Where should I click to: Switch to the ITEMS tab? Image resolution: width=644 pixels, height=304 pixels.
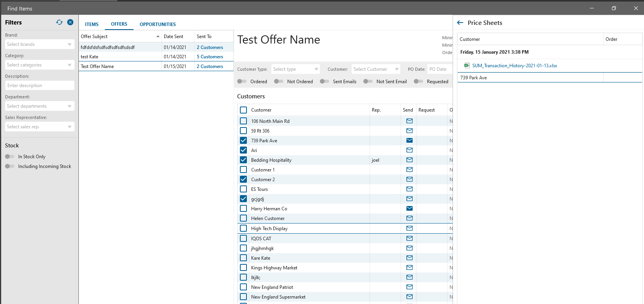tap(92, 24)
